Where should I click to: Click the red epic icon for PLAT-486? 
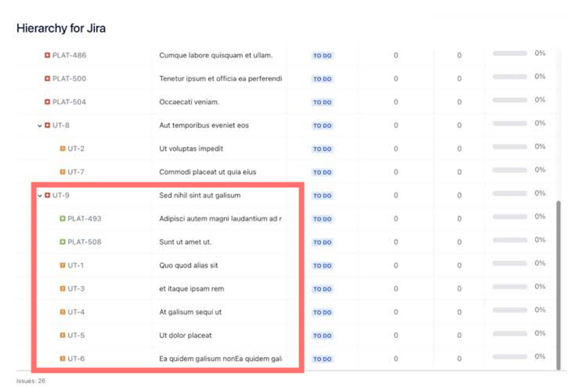pyautogui.click(x=47, y=55)
